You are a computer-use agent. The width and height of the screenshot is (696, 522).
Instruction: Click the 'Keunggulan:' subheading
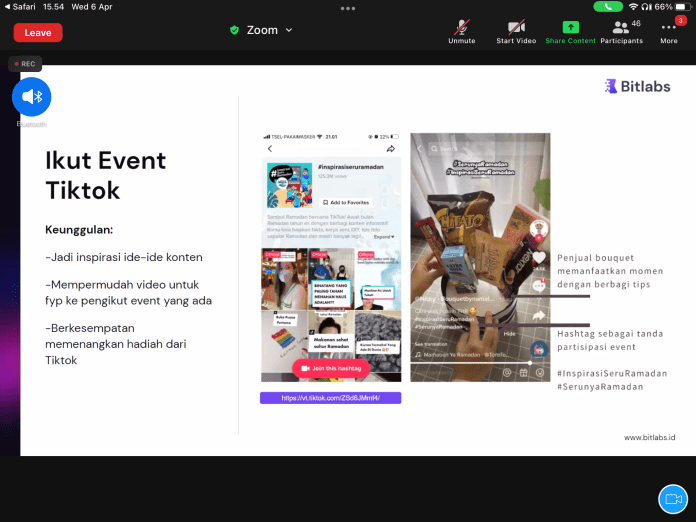(x=79, y=230)
